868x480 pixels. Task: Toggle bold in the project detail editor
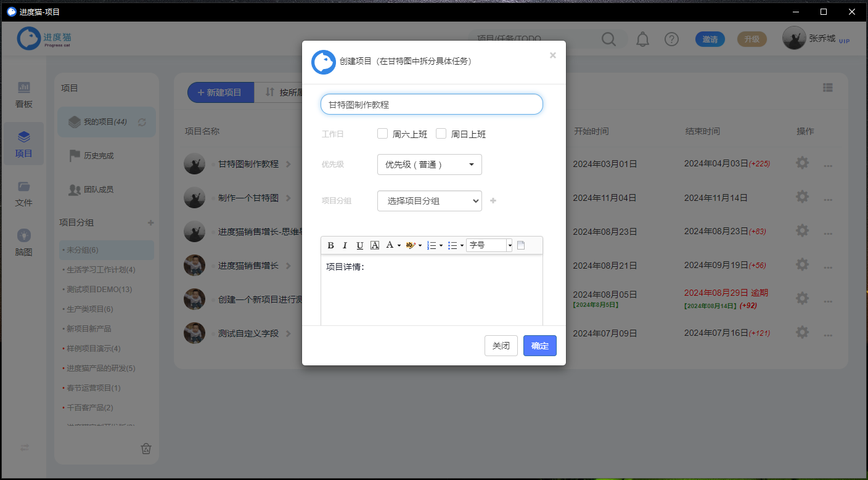tap(330, 245)
